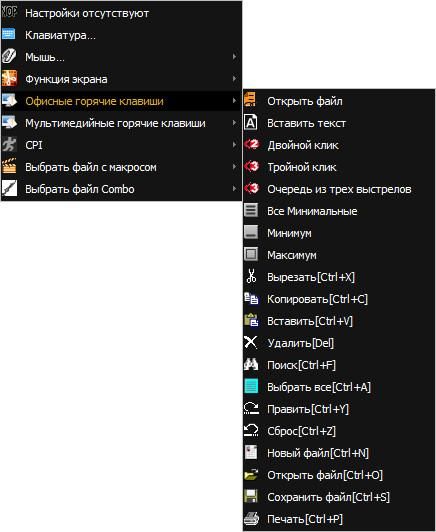Click the cyan icon for Выбрать все

[x=251, y=386]
